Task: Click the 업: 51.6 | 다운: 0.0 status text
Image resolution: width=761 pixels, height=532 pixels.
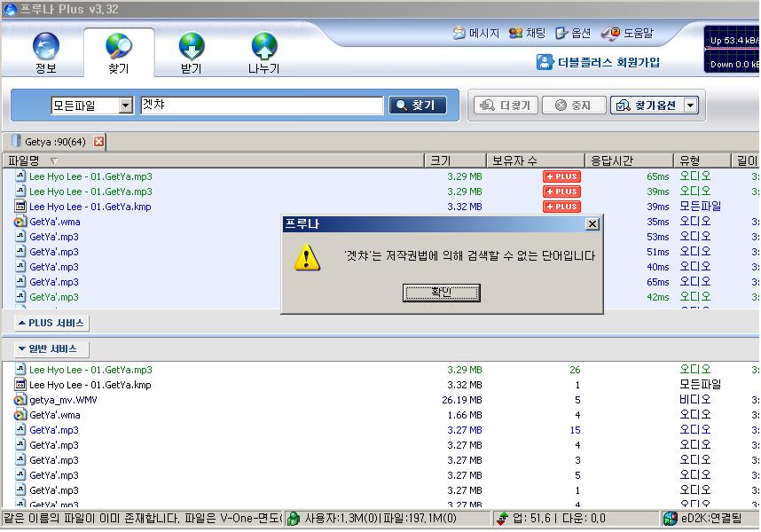Action: click(559, 519)
